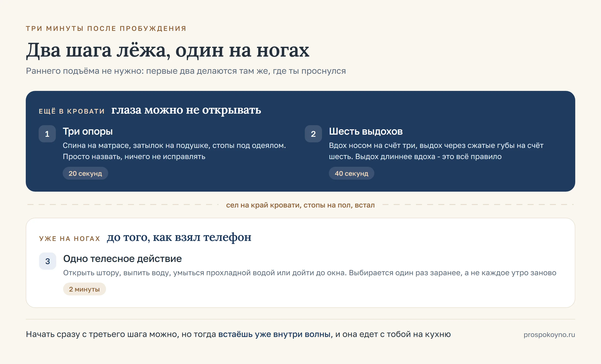Click the main title 'Два шага лёжа, один на ногах'

(168, 50)
